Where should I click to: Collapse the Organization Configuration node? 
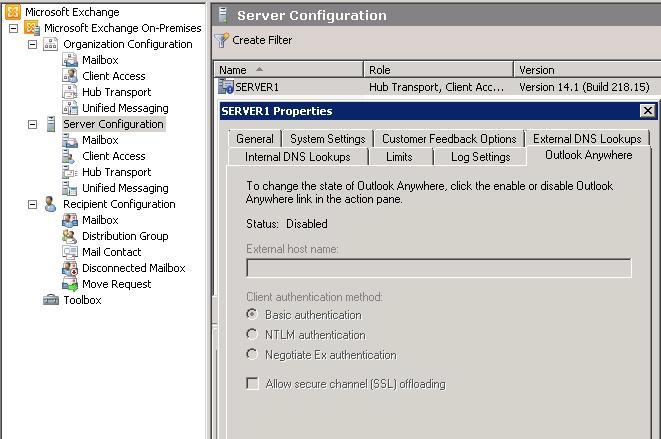coord(32,44)
